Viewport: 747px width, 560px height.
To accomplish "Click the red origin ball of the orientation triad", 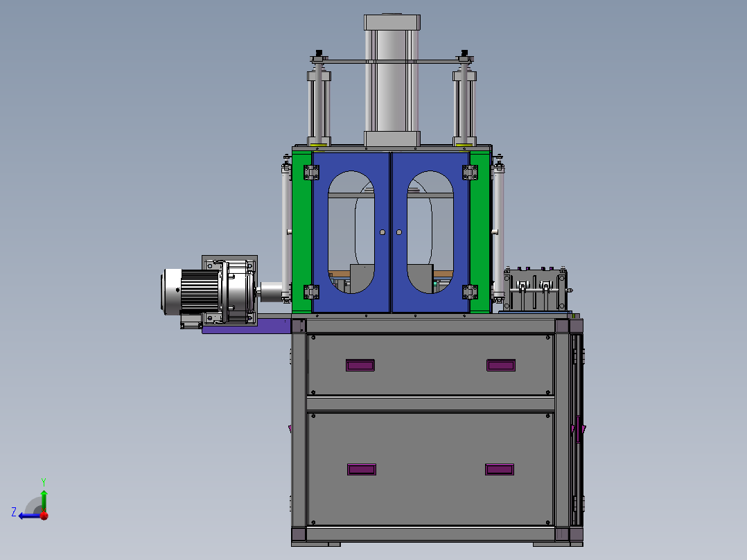I will tap(44, 515).
